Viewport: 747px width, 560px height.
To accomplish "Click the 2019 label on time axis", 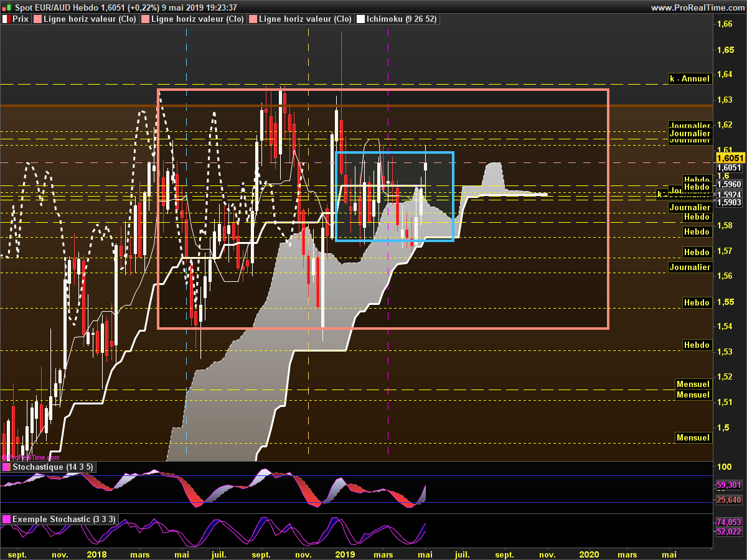I will [345, 554].
